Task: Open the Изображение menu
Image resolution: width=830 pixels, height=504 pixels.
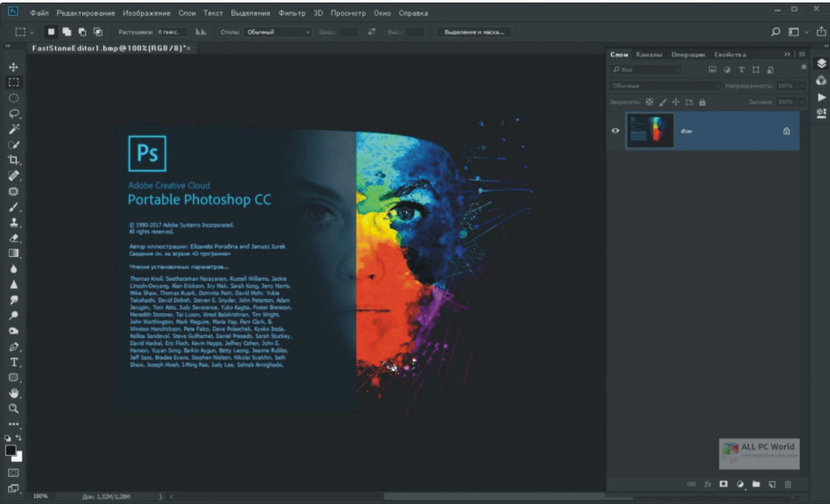Action: (147, 12)
